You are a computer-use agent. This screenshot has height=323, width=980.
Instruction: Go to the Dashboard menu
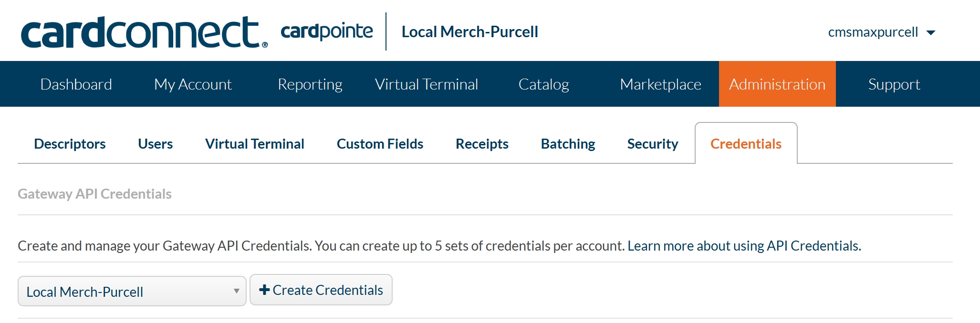click(x=76, y=84)
